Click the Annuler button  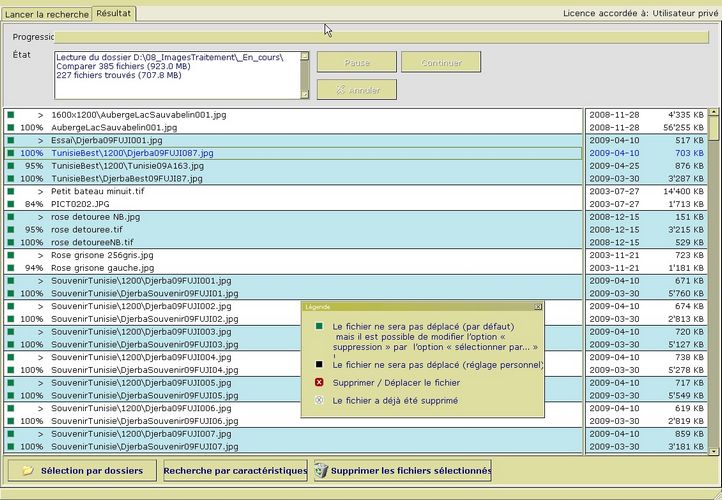pyautogui.click(x=356, y=90)
